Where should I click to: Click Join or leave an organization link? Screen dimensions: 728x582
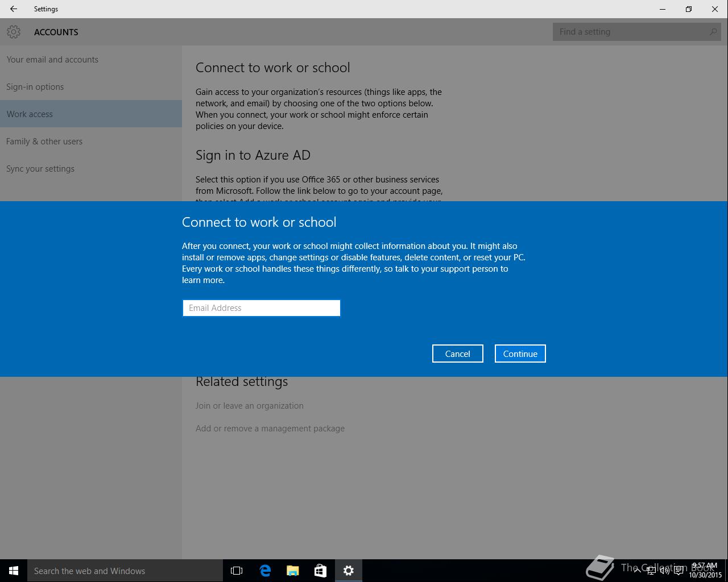click(250, 406)
